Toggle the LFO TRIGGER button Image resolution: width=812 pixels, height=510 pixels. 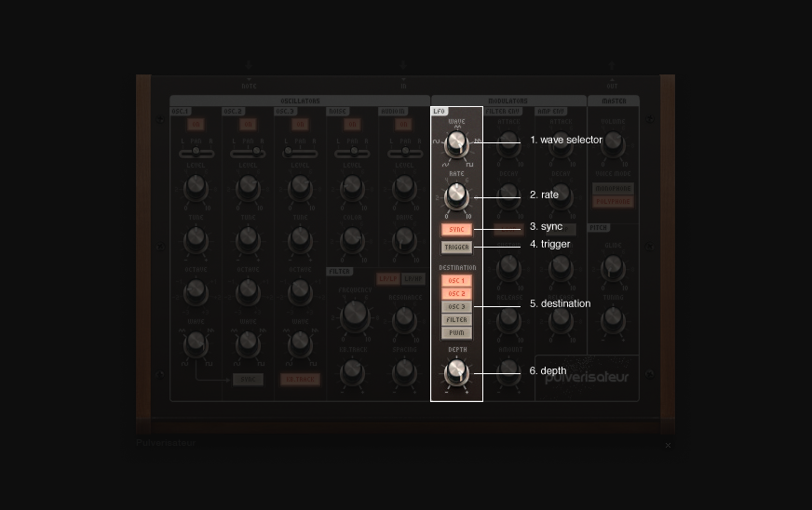pyautogui.click(x=456, y=248)
